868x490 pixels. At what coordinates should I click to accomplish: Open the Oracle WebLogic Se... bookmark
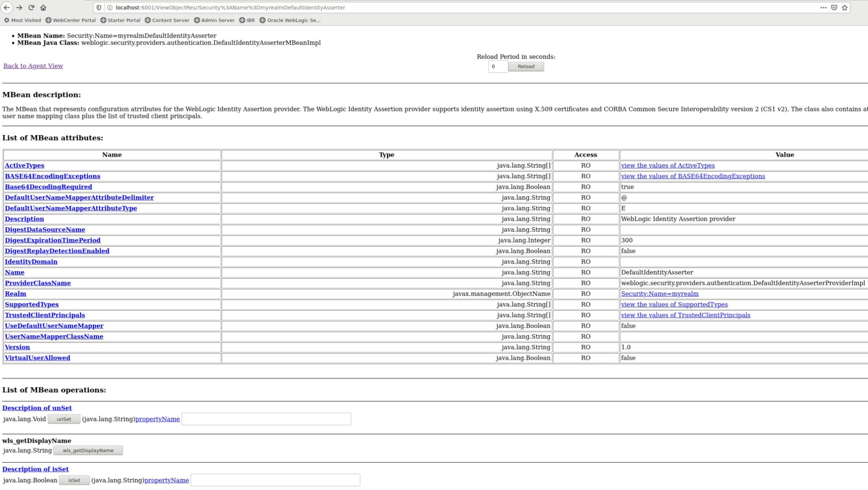(x=290, y=20)
